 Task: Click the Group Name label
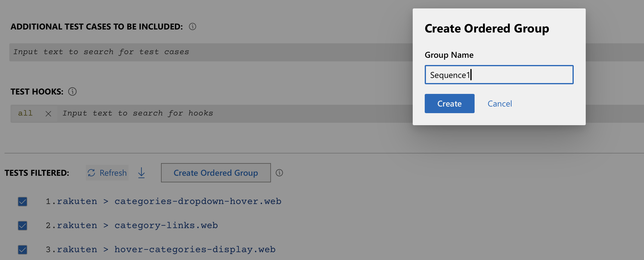(449, 55)
